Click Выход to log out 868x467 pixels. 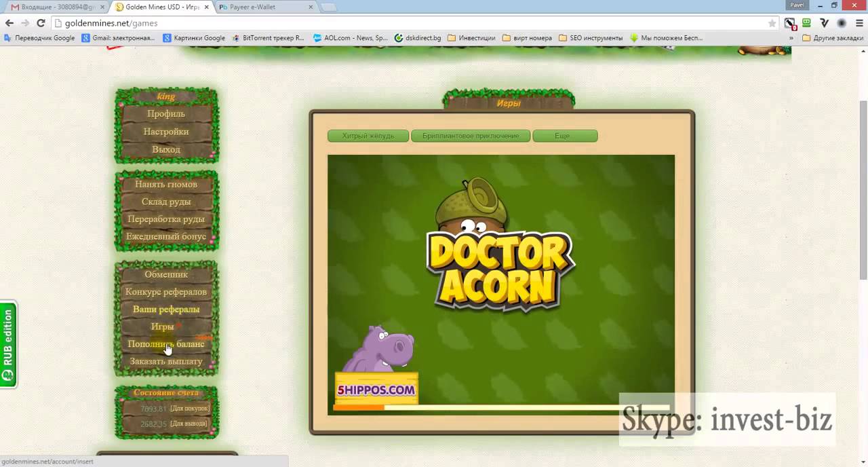point(166,149)
